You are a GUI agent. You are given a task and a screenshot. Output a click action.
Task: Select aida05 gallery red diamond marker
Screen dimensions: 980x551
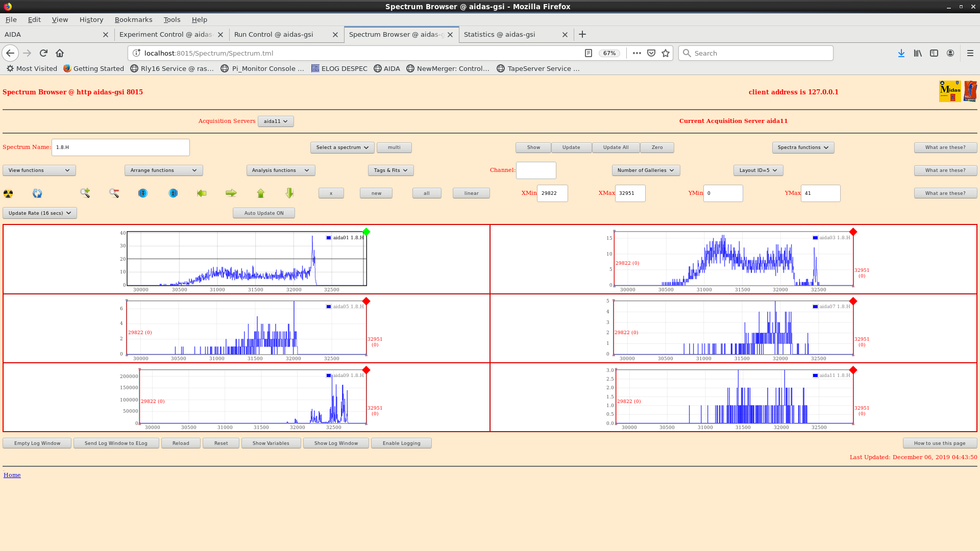[x=366, y=301]
